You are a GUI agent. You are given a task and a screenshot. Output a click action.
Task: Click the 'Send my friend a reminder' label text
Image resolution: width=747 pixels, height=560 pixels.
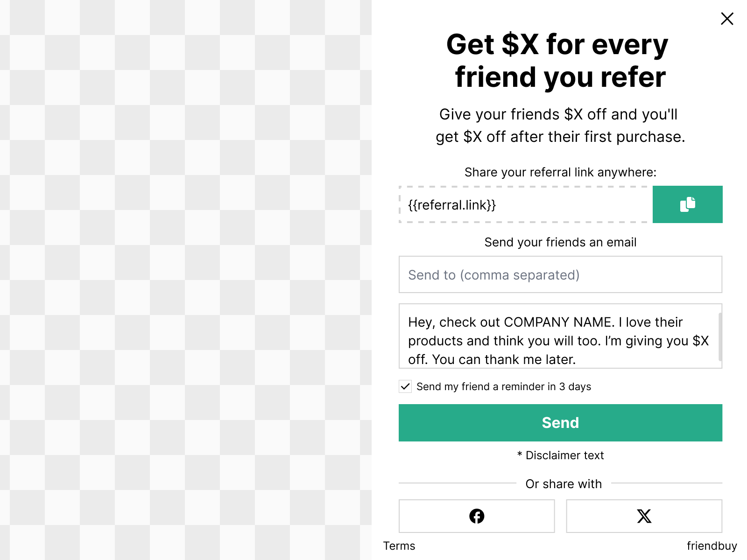(x=503, y=386)
